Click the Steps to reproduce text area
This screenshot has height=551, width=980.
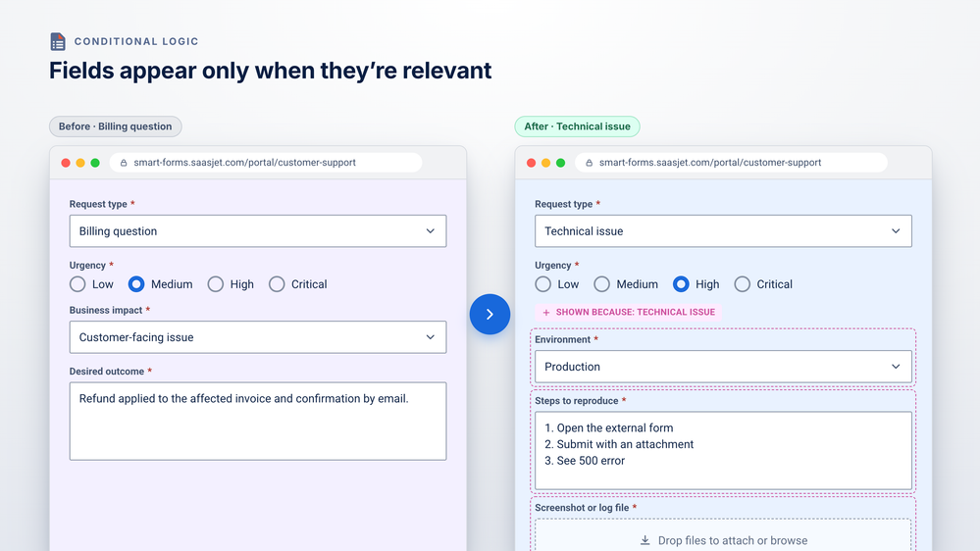[723, 450]
